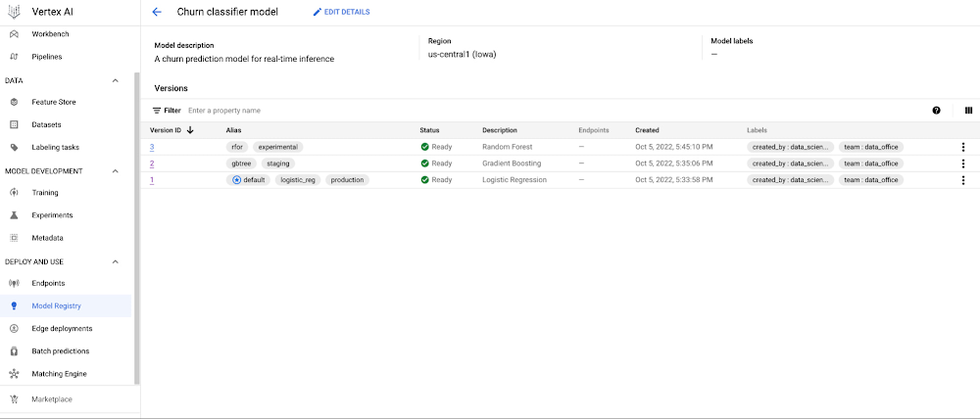The image size is (980, 419).
Task: Open the Marketplace page
Action: tap(52, 399)
